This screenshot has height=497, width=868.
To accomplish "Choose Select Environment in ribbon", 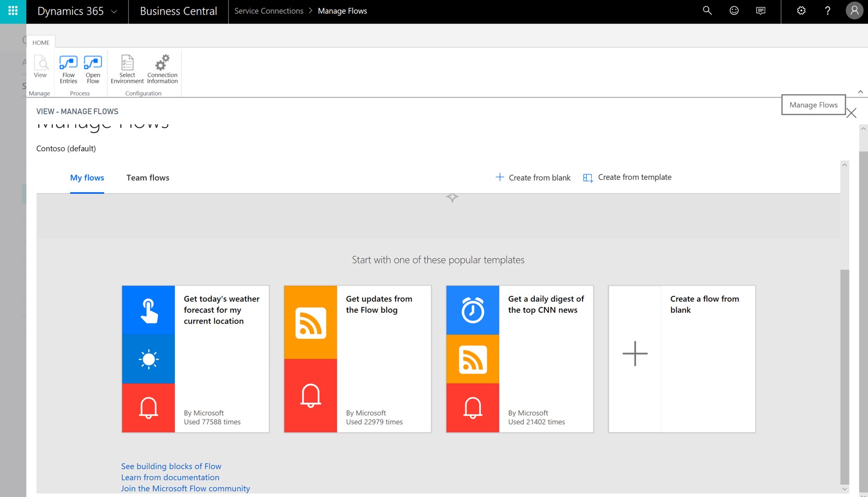I will pyautogui.click(x=127, y=69).
